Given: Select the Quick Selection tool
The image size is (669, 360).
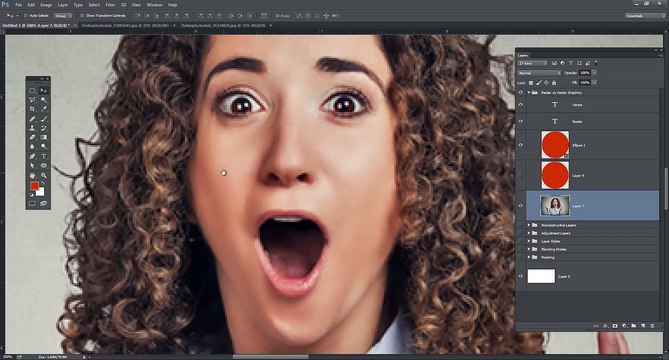Looking at the screenshot, I should [x=44, y=100].
